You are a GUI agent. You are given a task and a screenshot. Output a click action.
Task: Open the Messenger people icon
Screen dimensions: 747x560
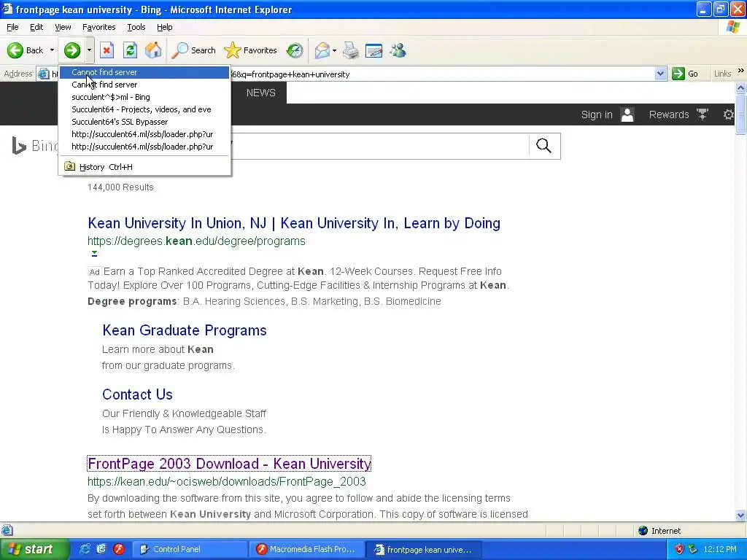[x=398, y=50]
